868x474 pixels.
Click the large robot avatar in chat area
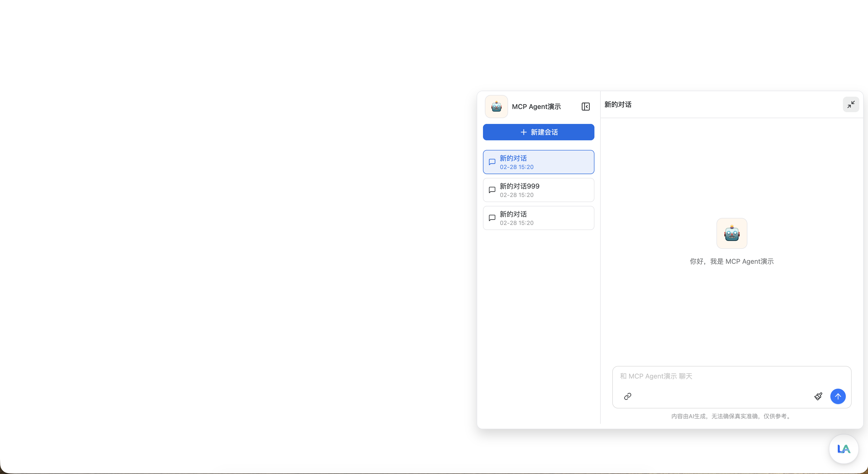click(731, 233)
